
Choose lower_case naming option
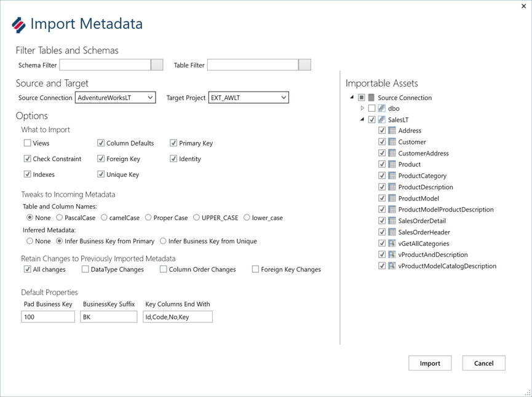[x=247, y=218]
